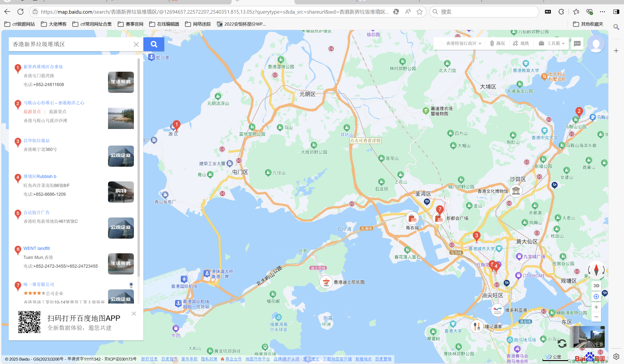
Task: Open result 新界西堆填区办事处
Action: pos(43,67)
